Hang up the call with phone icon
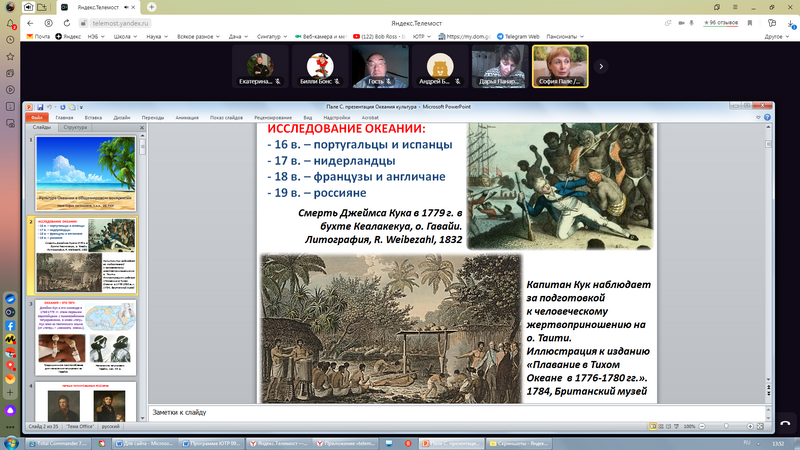The width and height of the screenshot is (800, 450). [x=786, y=423]
